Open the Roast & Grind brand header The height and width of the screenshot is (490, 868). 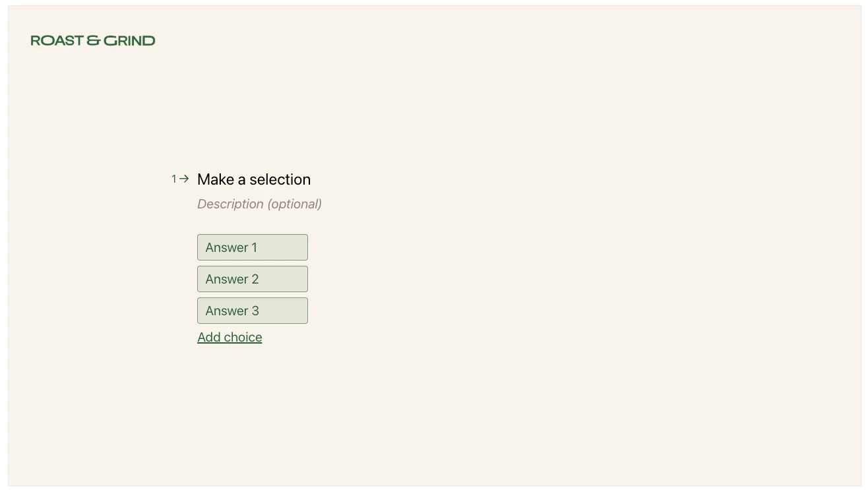pyautogui.click(x=93, y=41)
